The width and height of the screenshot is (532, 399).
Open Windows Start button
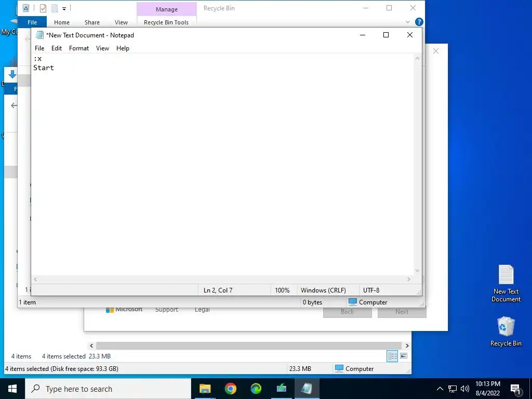[12, 389]
